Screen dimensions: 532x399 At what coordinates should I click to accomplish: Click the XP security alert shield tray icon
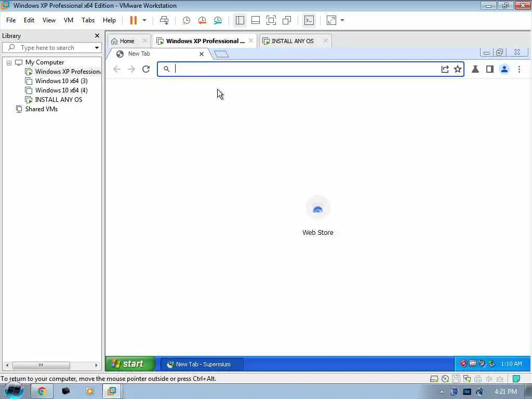(x=463, y=364)
